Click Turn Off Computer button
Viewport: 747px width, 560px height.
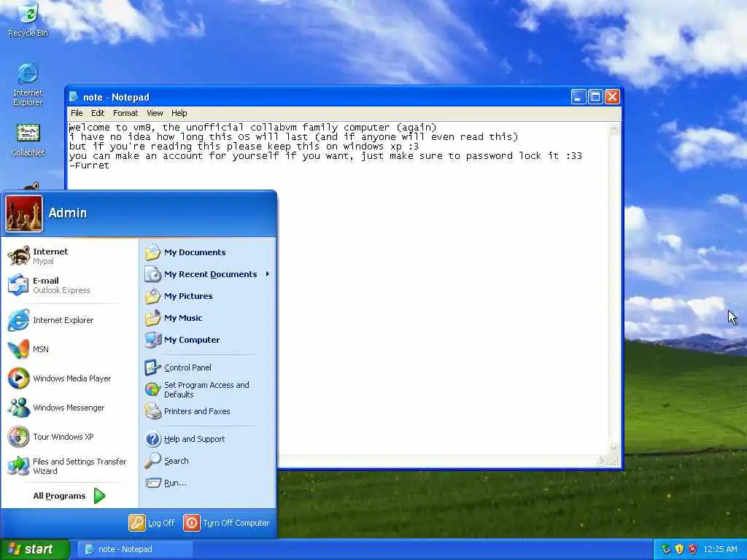click(226, 523)
